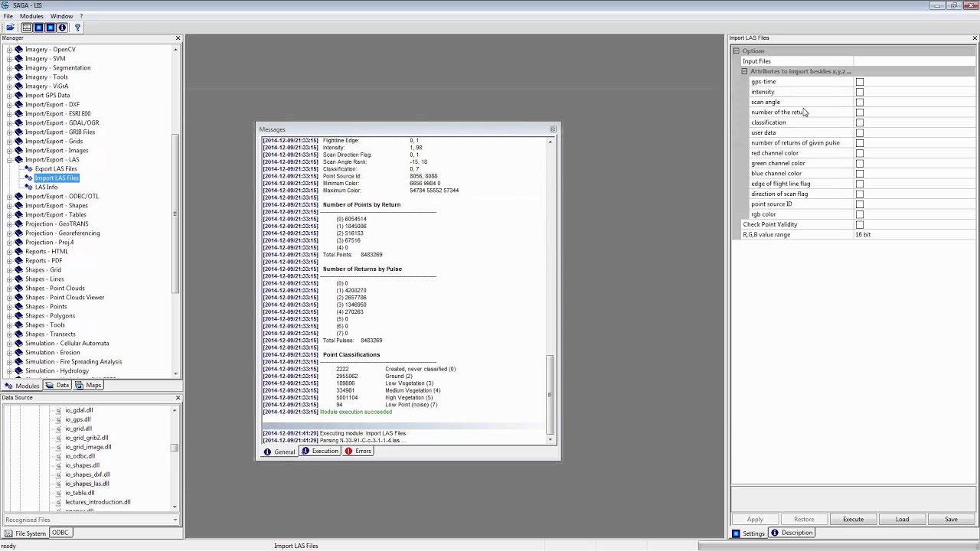Click the Input Files value field
Viewport: 980px width, 551px height.
pos(914,61)
